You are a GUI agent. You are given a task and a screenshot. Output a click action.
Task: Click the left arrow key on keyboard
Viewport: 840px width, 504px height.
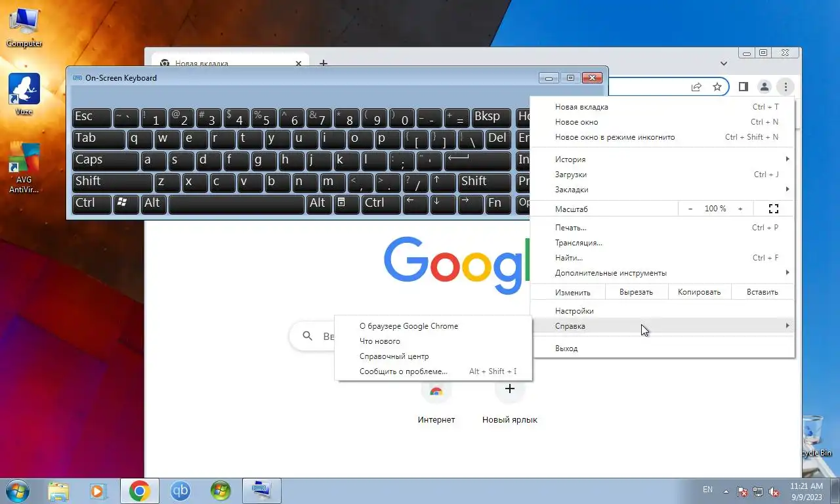pyautogui.click(x=415, y=204)
